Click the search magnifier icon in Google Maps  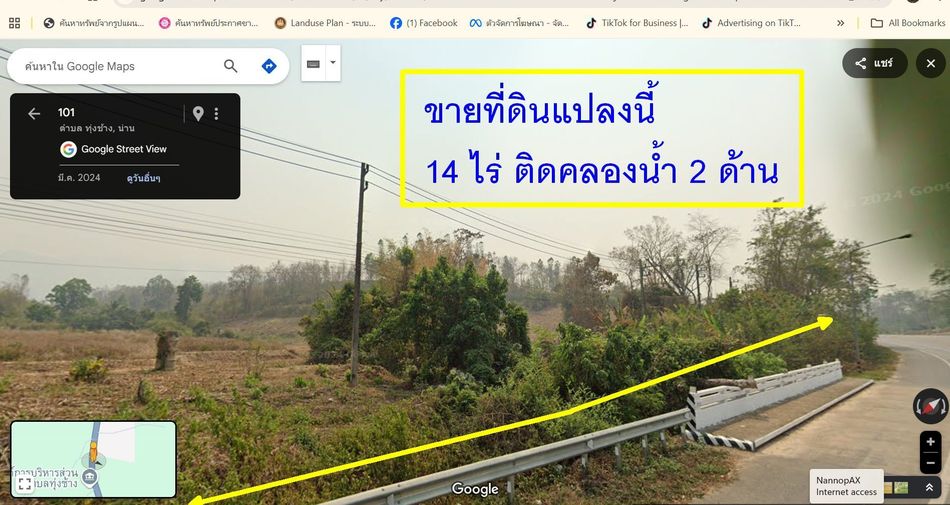[230, 66]
